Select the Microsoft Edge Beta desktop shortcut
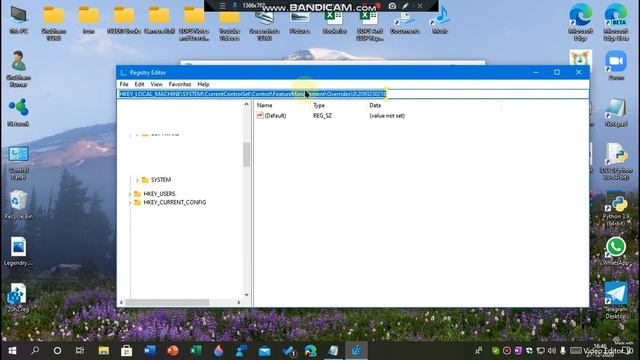This screenshot has width=640, height=360. (x=616, y=22)
